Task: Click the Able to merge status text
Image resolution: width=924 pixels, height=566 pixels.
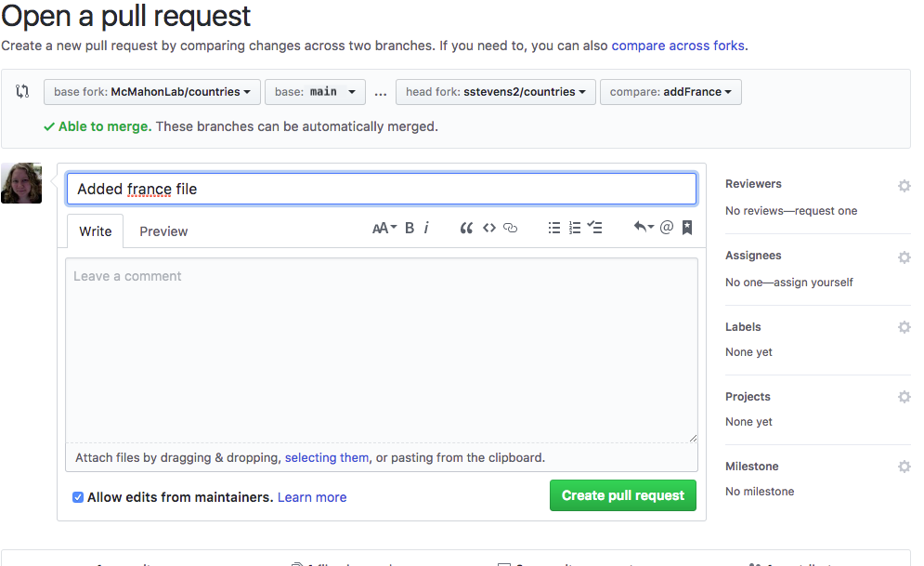Action: (x=105, y=126)
